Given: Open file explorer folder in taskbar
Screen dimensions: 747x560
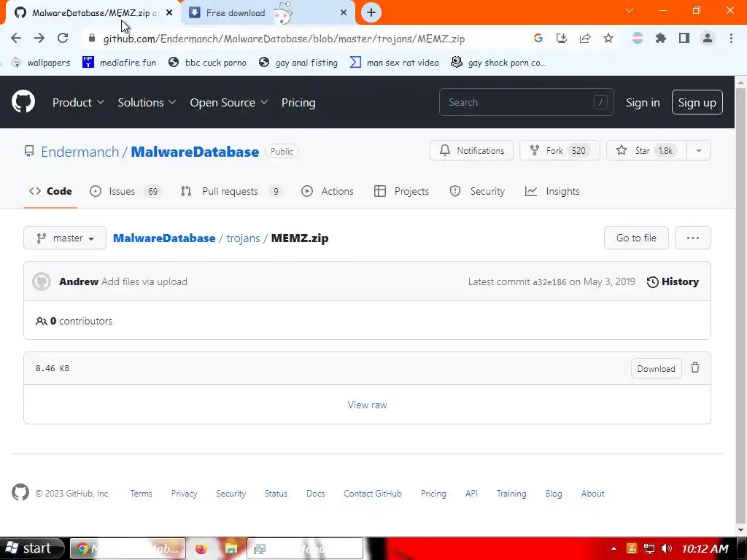Looking at the screenshot, I should click(231, 548).
